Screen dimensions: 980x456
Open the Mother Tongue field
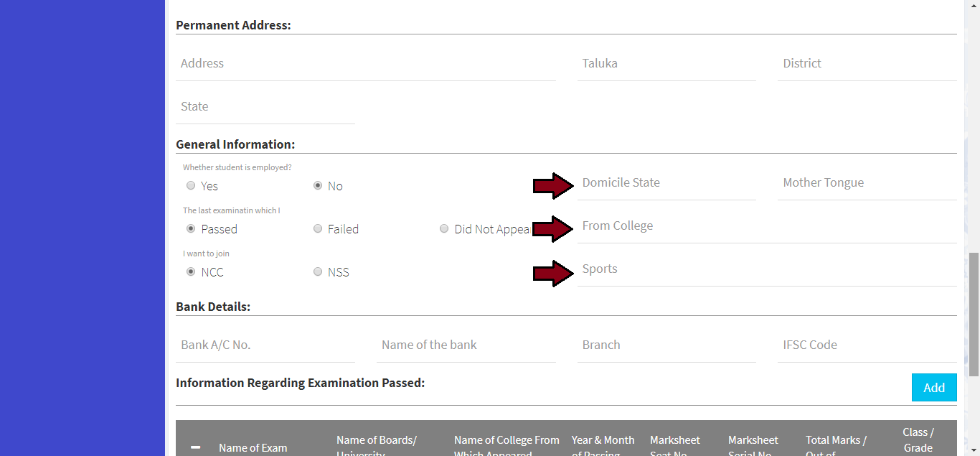867,183
